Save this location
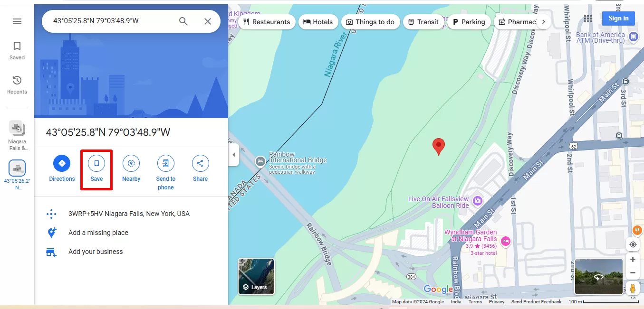Viewport: 644px width, 309px height. coord(96,169)
